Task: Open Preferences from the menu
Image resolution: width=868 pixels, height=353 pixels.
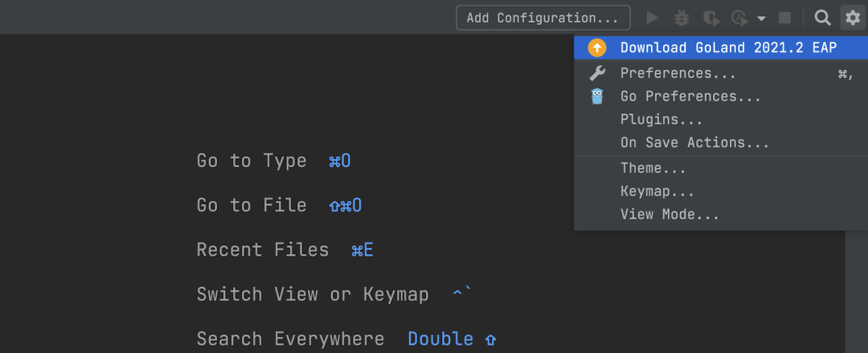Action: point(678,73)
